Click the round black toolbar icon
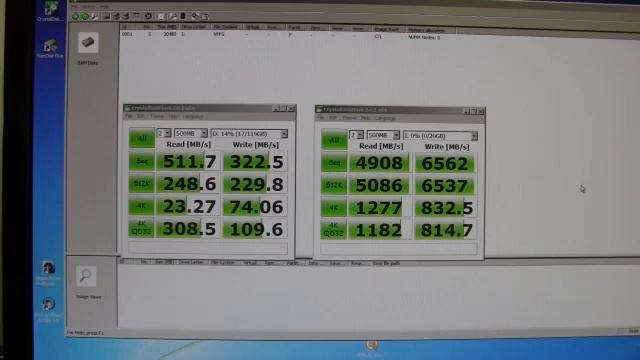Viewport: 640px width, 360px height. click(x=148, y=16)
